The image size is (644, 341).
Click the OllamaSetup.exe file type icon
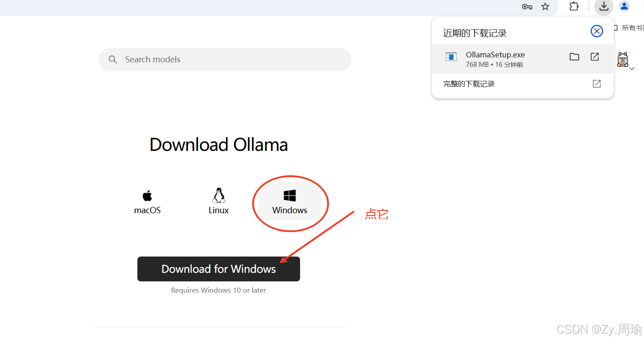pyautogui.click(x=451, y=57)
